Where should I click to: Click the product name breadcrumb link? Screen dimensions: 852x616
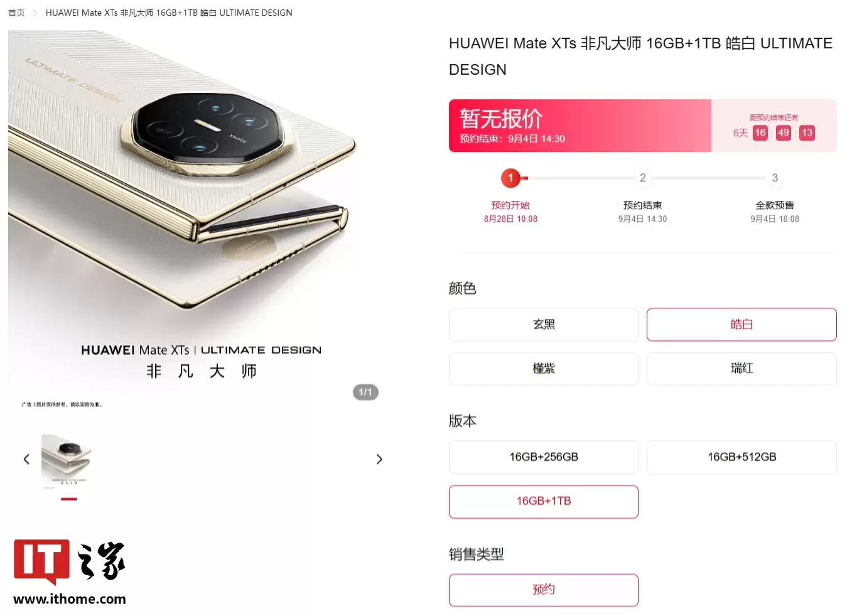[x=169, y=13]
